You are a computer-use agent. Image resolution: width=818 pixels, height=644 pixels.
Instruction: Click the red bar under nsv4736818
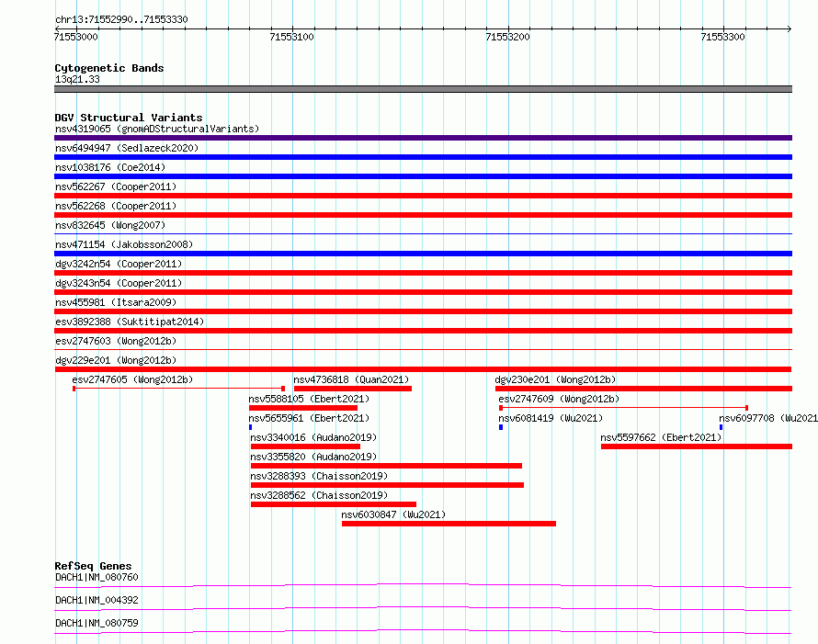pyautogui.click(x=353, y=389)
